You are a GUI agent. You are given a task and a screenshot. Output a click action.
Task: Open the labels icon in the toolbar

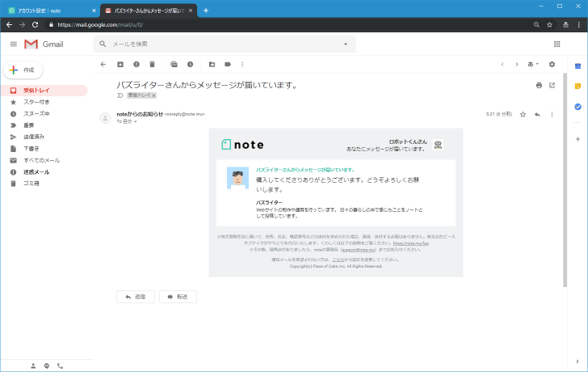(x=228, y=64)
